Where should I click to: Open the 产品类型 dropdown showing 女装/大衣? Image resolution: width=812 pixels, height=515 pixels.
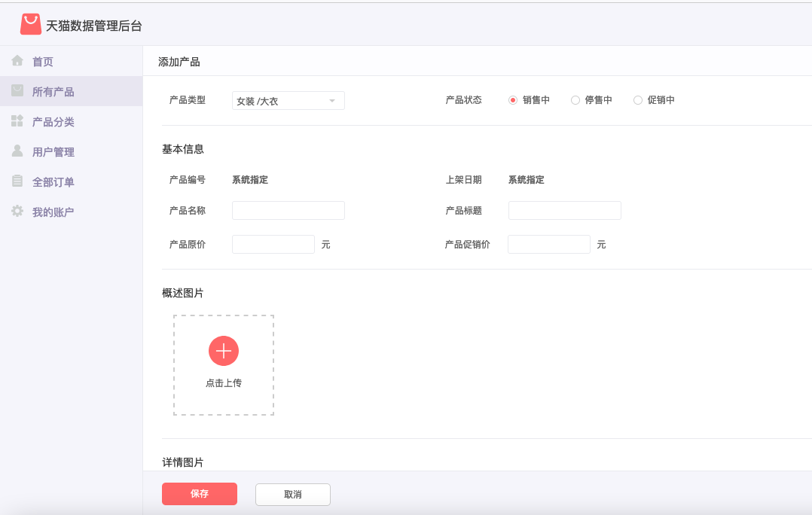(288, 100)
